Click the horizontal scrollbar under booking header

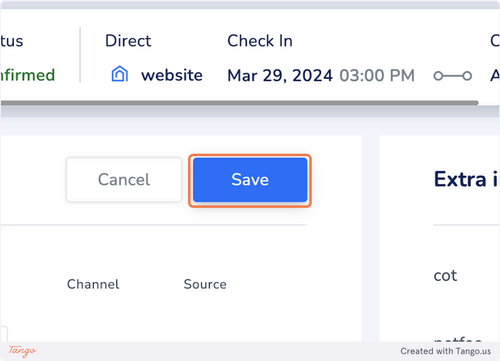(x=239, y=103)
